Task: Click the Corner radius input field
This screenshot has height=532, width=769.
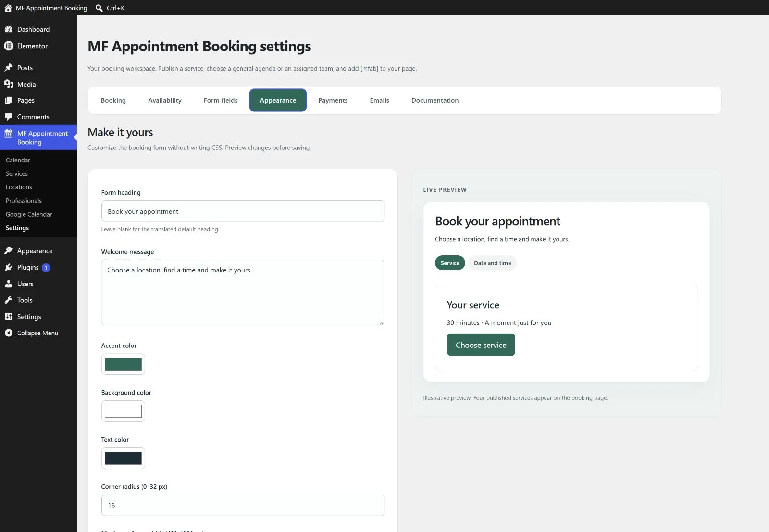Action: pos(243,505)
